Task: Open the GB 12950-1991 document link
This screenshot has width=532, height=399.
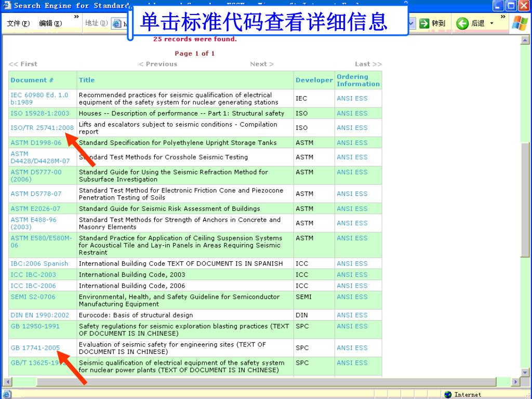Action: (35, 326)
